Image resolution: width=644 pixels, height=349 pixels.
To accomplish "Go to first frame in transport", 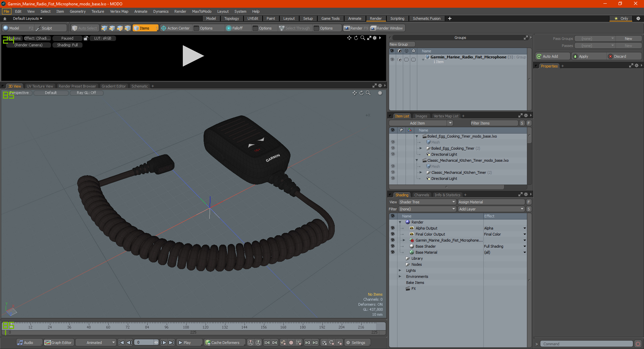I will 121,343.
